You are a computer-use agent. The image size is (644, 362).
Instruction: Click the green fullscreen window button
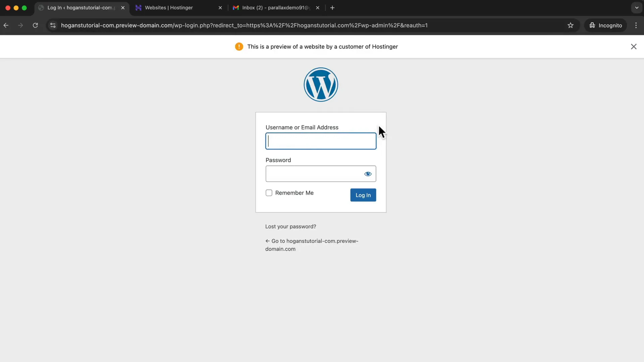24,8
